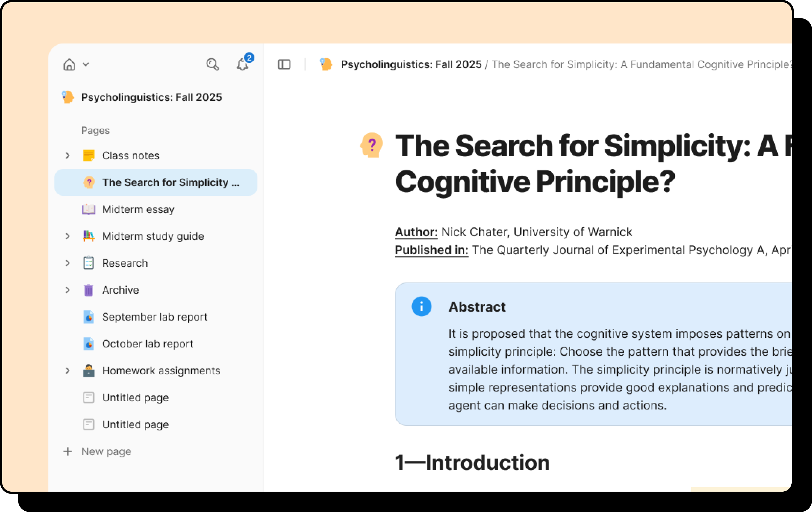Screen dimensions: 812x512
Task: Click the New page button
Action: (106, 451)
